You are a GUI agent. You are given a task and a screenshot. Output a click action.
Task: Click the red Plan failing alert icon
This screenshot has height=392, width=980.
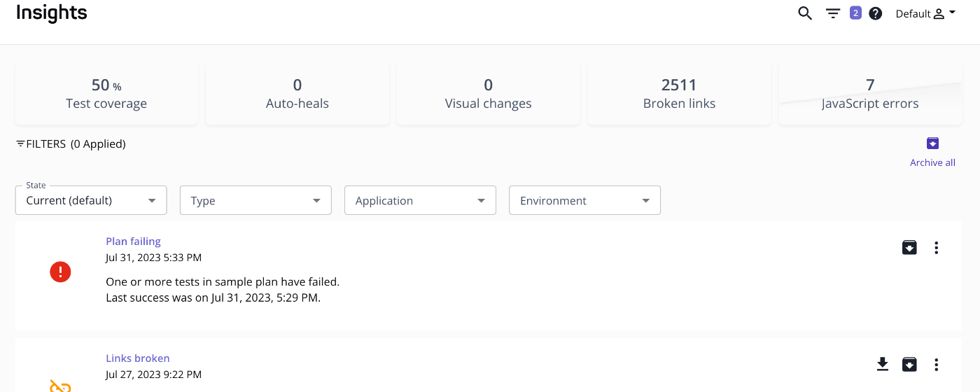(x=60, y=272)
